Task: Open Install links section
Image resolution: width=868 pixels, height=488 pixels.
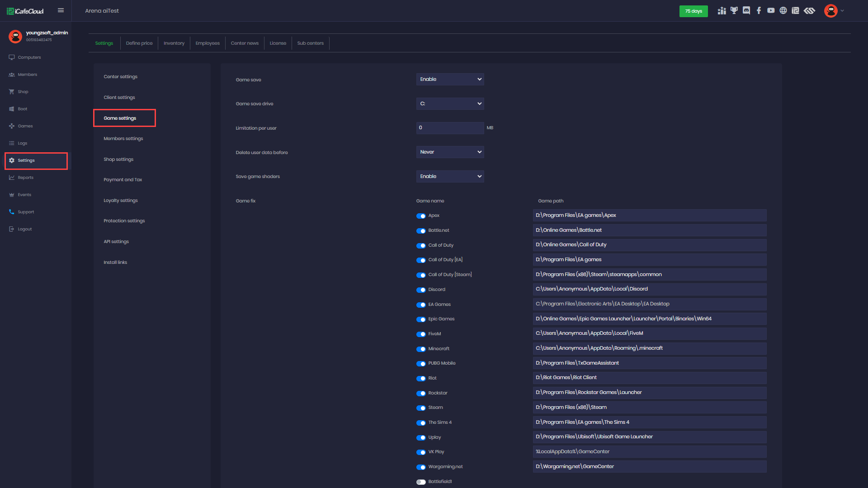Action: click(x=115, y=263)
